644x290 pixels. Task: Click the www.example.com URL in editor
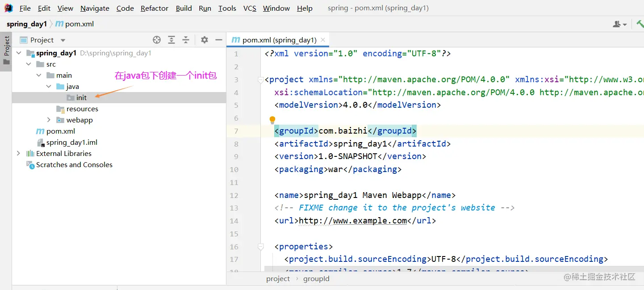353,221
